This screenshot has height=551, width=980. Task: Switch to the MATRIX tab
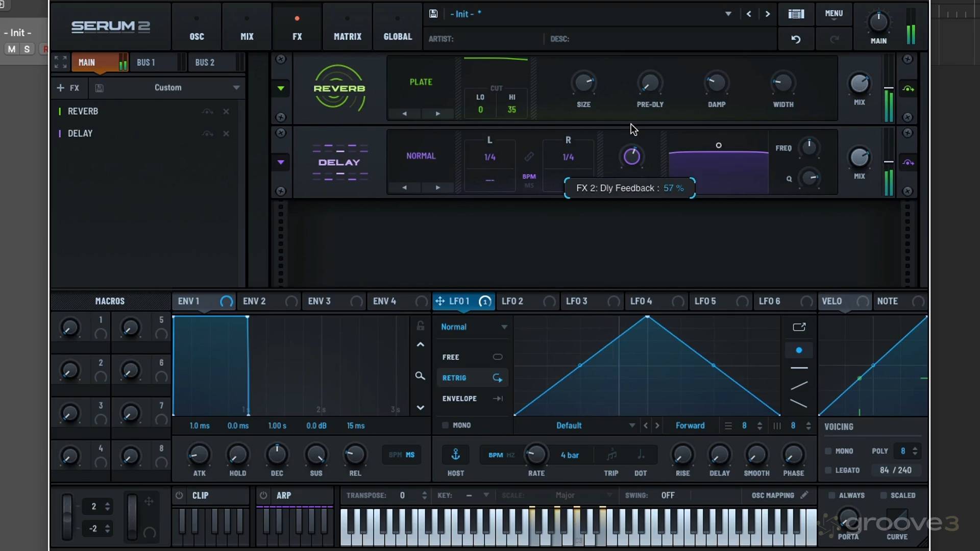tap(347, 27)
